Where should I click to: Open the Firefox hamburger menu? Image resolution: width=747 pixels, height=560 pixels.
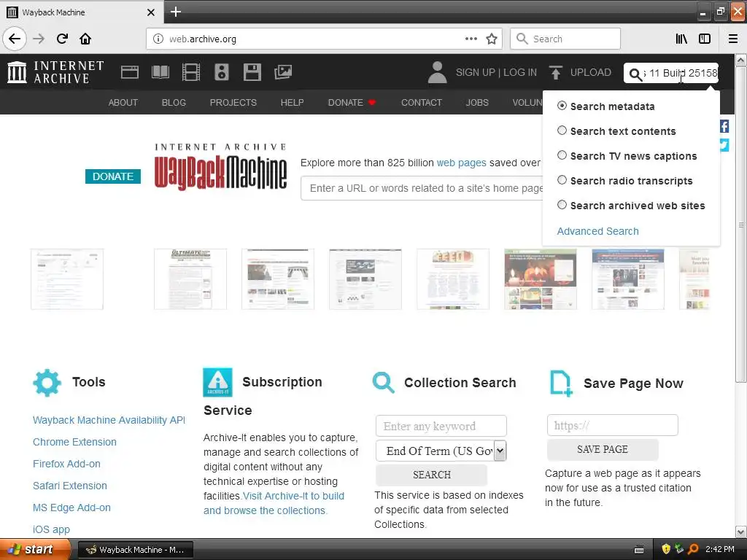733,39
